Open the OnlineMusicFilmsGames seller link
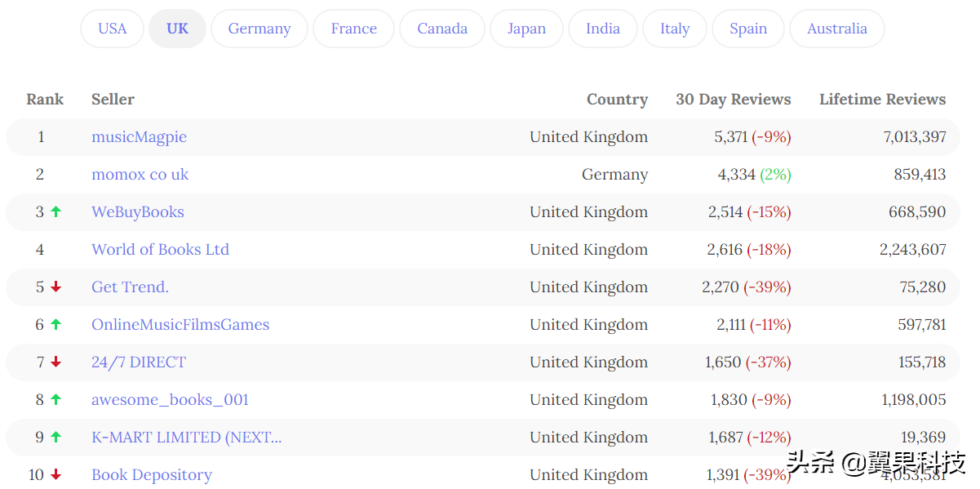Screen dimensions: 980x489 (x=180, y=325)
